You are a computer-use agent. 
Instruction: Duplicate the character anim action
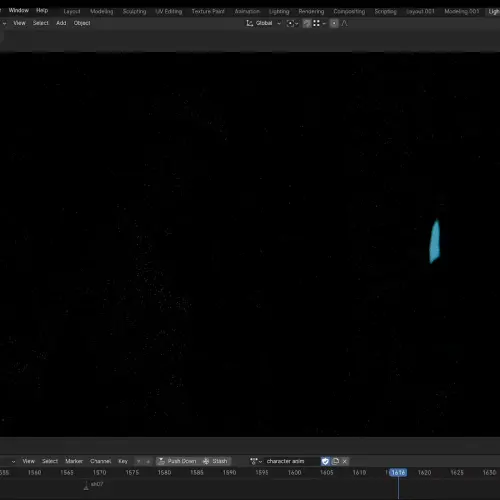pyautogui.click(x=335, y=461)
